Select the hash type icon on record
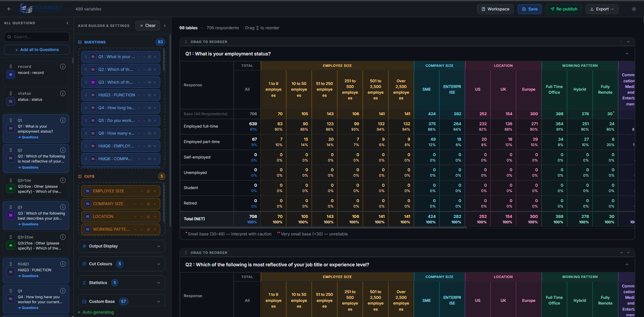 11,74
